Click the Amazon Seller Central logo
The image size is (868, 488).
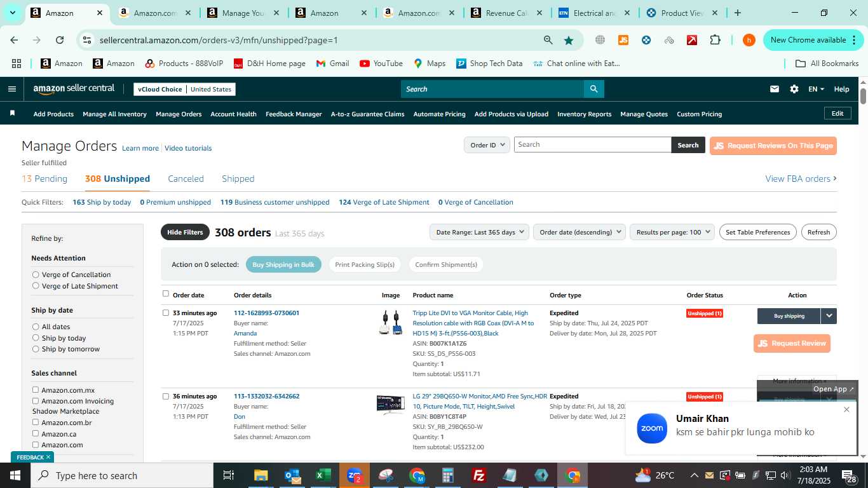(x=74, y=89)
